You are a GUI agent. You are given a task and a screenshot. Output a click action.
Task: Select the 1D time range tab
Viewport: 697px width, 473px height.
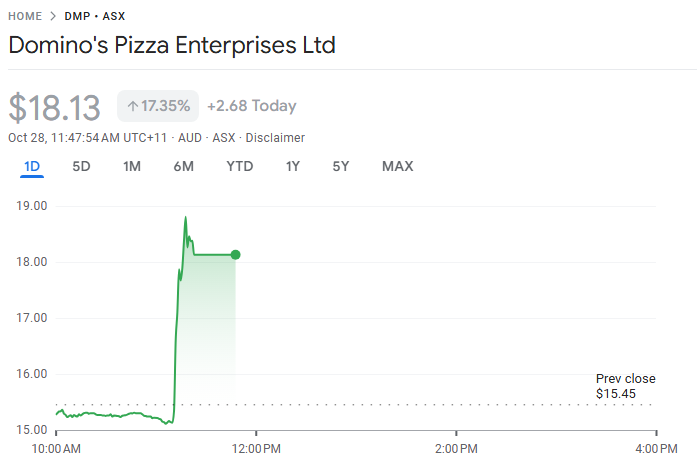(x=32, y=166)
